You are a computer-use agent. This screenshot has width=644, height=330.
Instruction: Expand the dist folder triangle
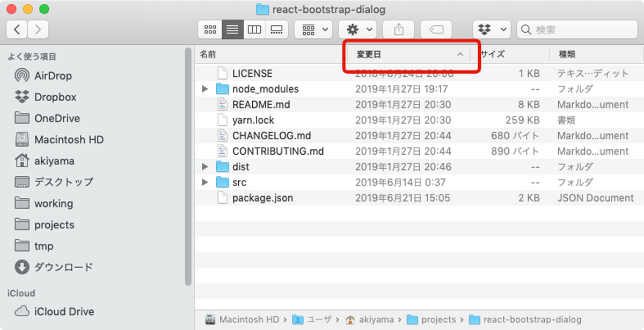point(205,167)
